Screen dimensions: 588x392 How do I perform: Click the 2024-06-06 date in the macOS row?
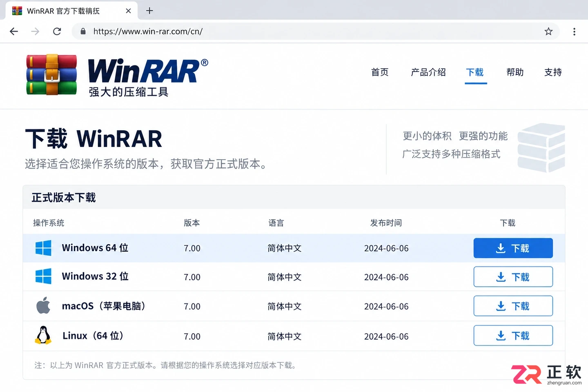coord(386,307)
